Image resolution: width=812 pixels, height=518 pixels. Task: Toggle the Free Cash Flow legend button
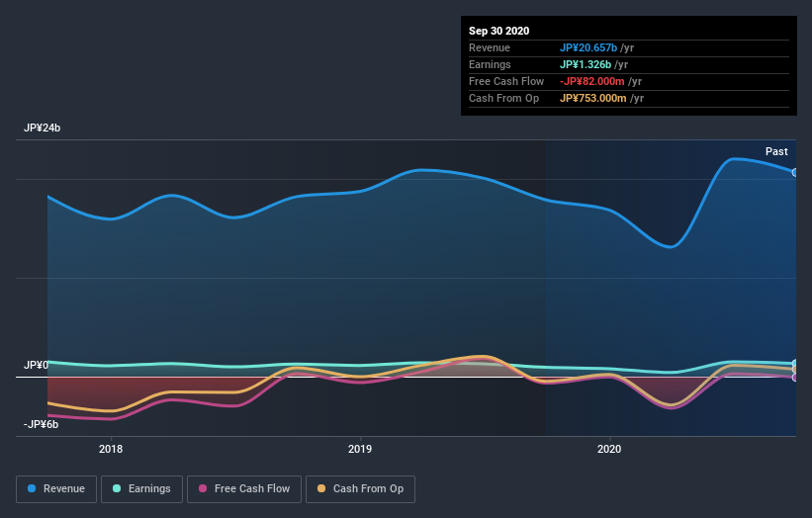(x=244, y=489)
